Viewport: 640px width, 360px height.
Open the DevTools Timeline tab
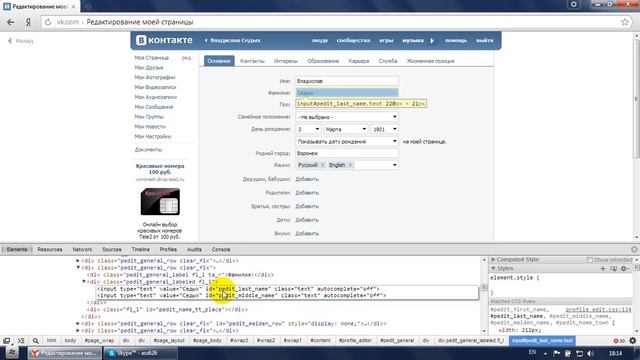pyautogui.click(x=140, y=249)
